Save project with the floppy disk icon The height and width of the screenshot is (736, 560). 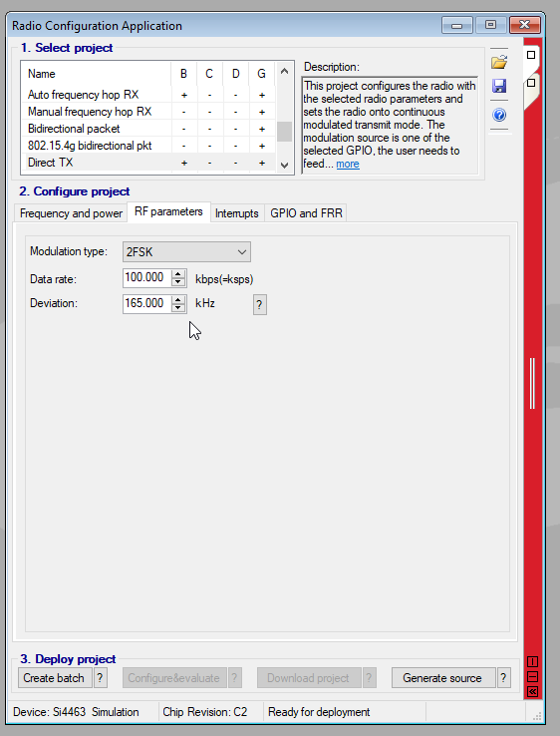499,86
